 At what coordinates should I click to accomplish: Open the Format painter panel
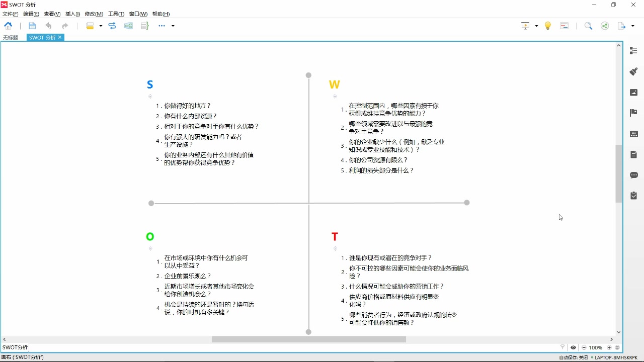[633, 71]
